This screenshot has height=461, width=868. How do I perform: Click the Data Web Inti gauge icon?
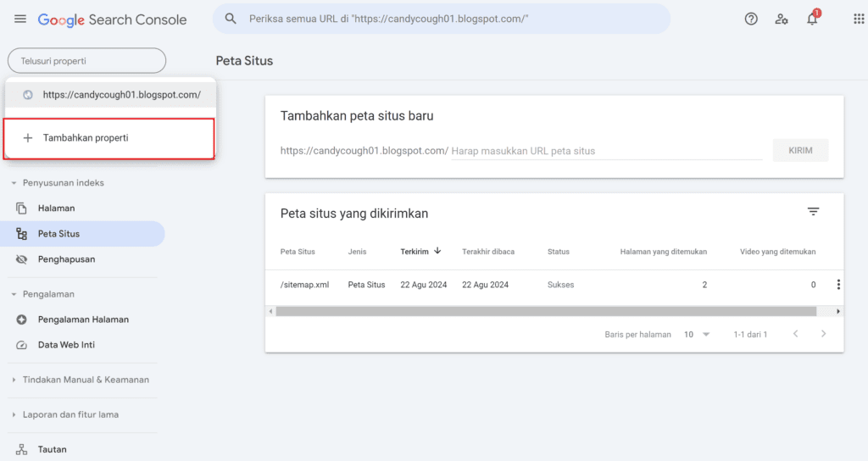tap(21, 345)
